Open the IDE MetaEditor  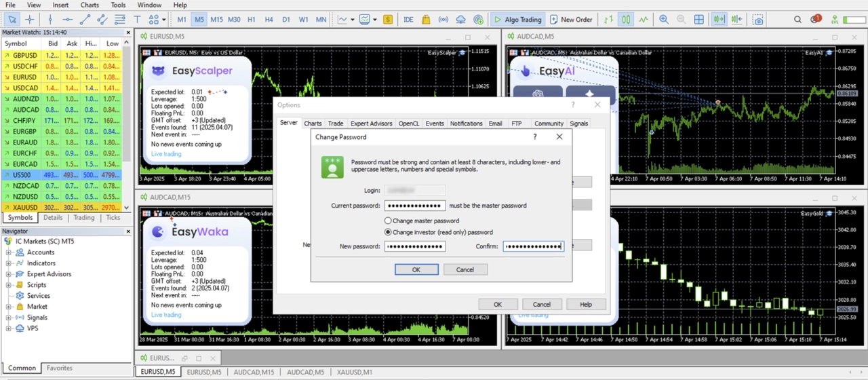[x=408, y=20]
